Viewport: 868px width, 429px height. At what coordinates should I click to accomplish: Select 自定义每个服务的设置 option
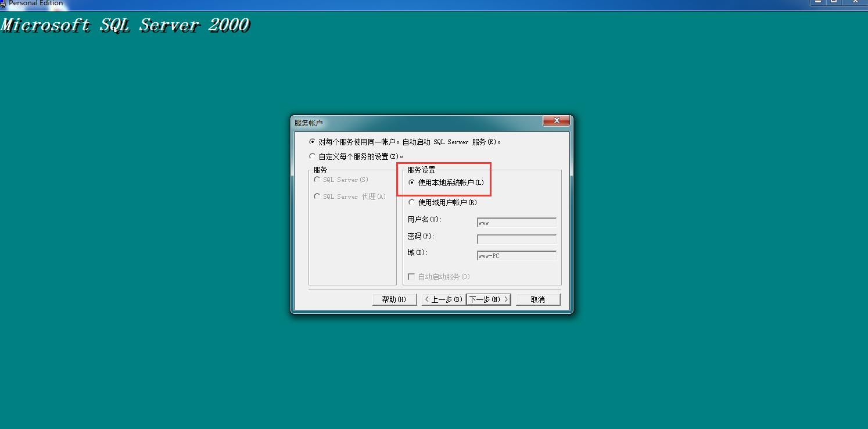[313, 156]
